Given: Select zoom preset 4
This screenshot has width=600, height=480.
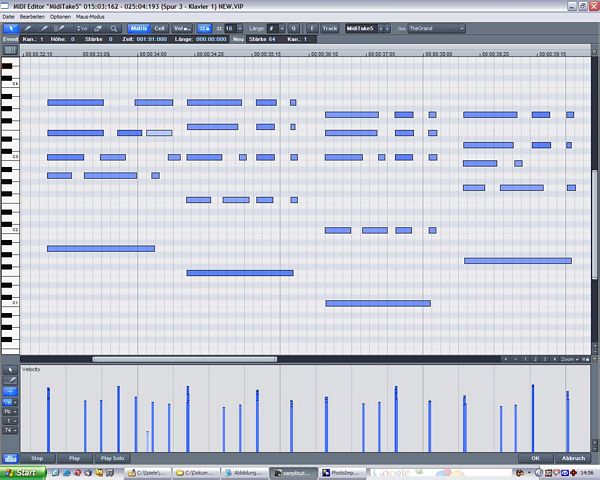Looking at the screenshot, I should 554,359.
